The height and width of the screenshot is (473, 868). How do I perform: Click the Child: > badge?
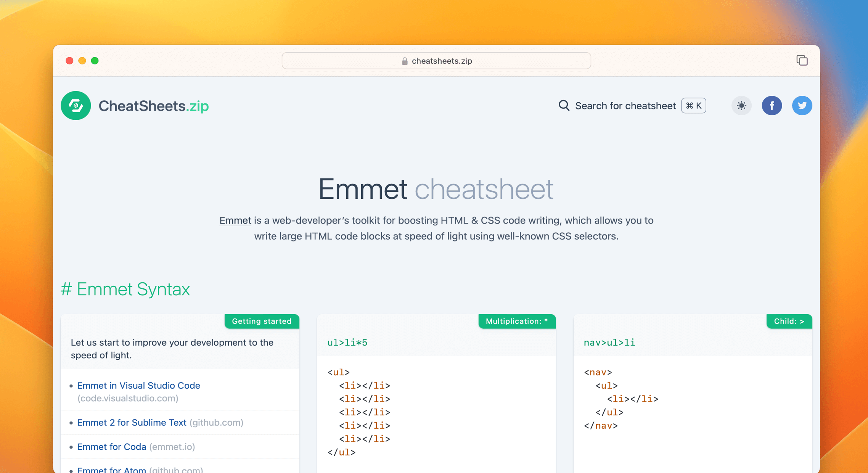[x=789, y=321]
